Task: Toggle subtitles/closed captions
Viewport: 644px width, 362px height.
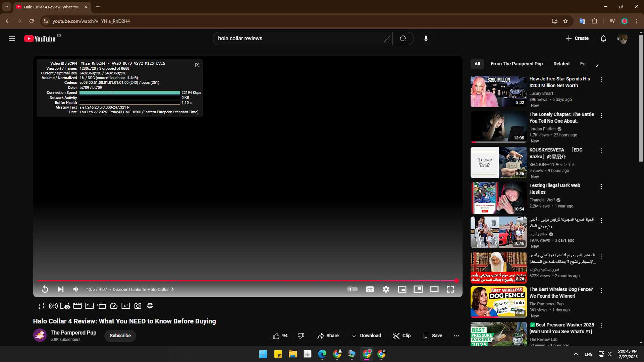Action: pos(370,289)
